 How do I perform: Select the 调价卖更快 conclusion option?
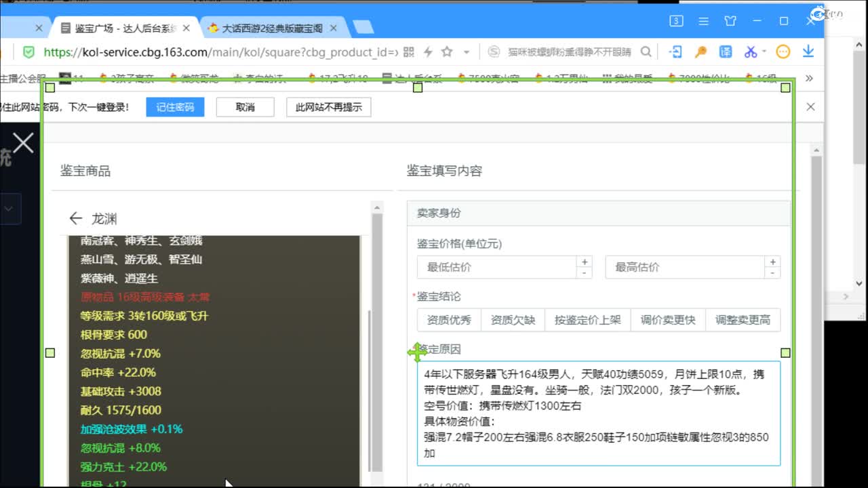pos(668,320)
